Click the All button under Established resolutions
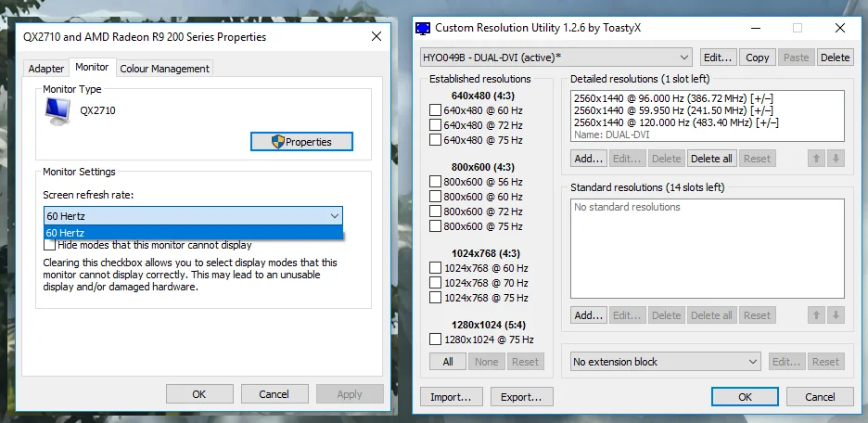The width and height of the screenshot is (868, 423). pyautogui.click(x=448, y=362)
